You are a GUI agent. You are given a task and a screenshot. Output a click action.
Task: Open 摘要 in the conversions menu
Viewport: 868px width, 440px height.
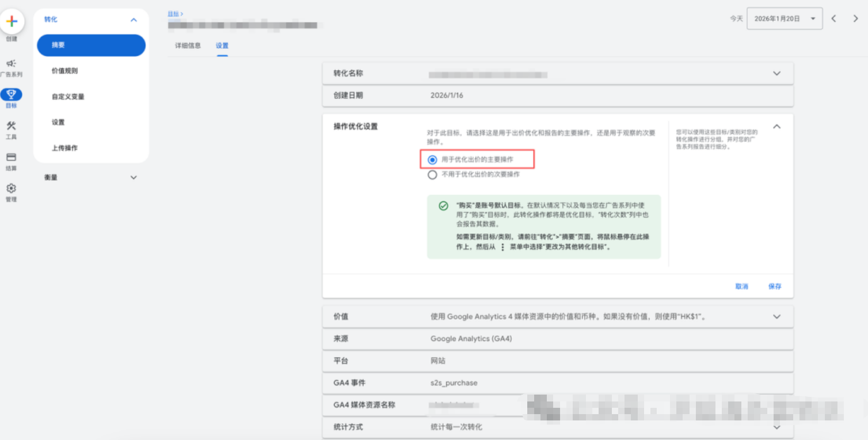click(x=90, y=45)
